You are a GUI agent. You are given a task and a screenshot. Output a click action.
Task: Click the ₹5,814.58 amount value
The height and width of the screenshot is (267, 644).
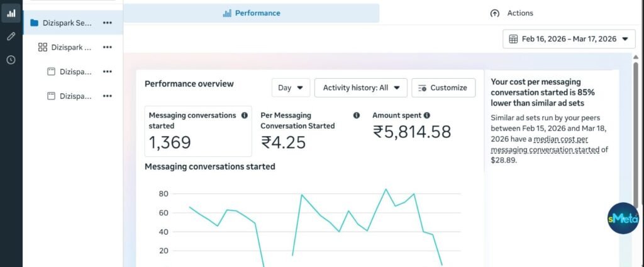coord(412,132)
